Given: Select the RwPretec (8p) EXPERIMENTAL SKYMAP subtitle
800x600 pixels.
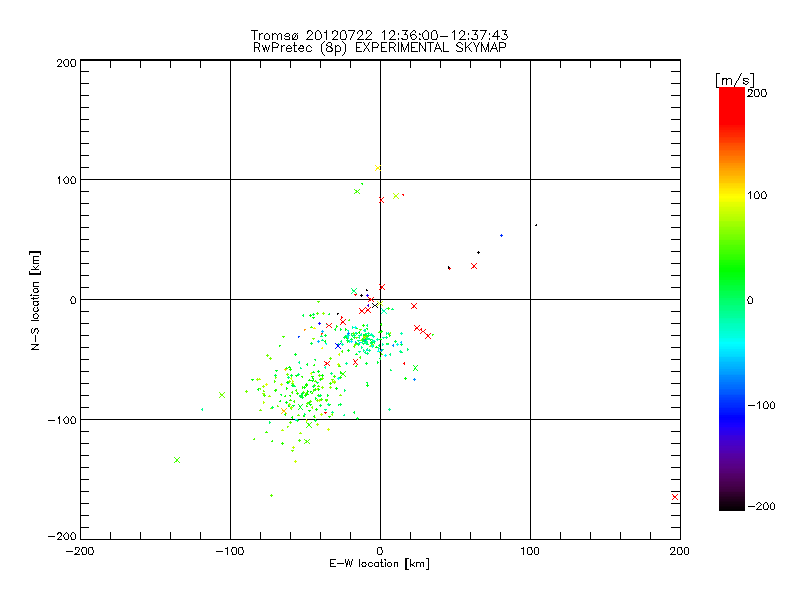Looking at the screenshot, I should tap(379, 47).
